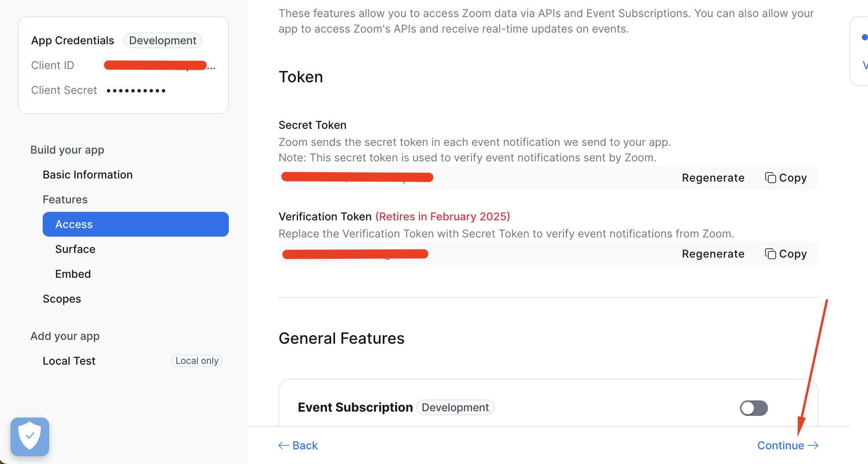Screen dimensions: 868x464
Task: Go to the Surface page
Action: click(75, 249)
